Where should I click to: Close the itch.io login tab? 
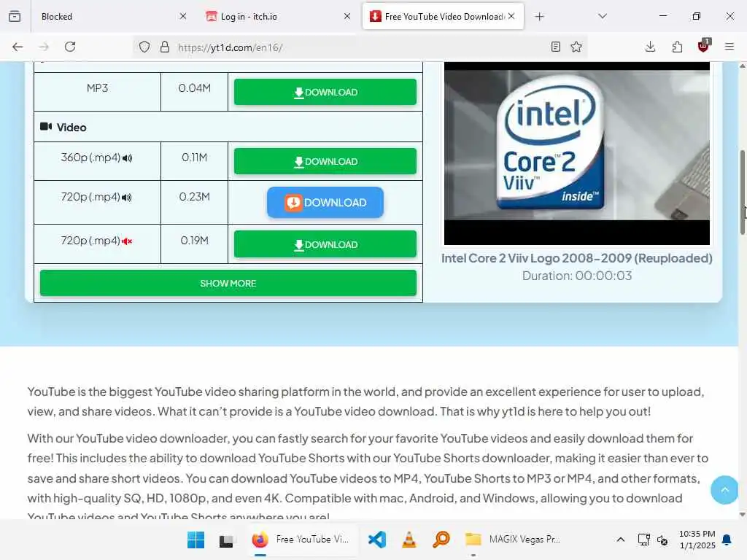[347, 16]
